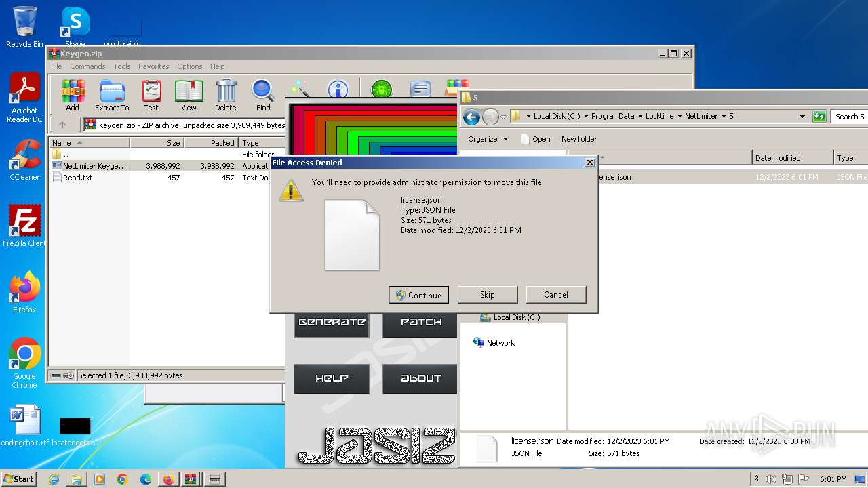Click the Comment icon in WinRAR toolbar
Screen dimensions: 868x488
coord(420,89)
